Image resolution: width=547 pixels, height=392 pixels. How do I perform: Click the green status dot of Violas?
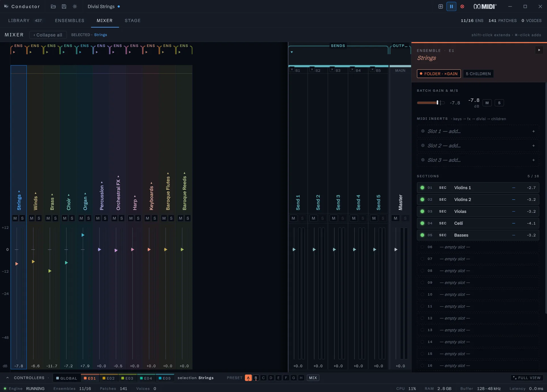pos(422,211)
